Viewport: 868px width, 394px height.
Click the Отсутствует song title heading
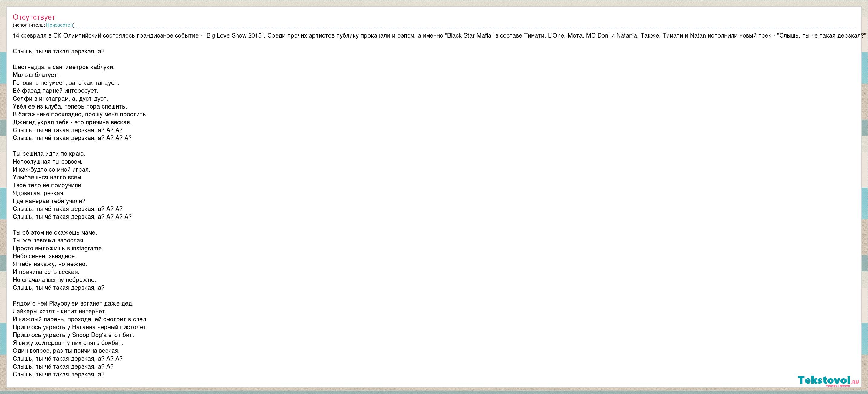click(34, 17)
